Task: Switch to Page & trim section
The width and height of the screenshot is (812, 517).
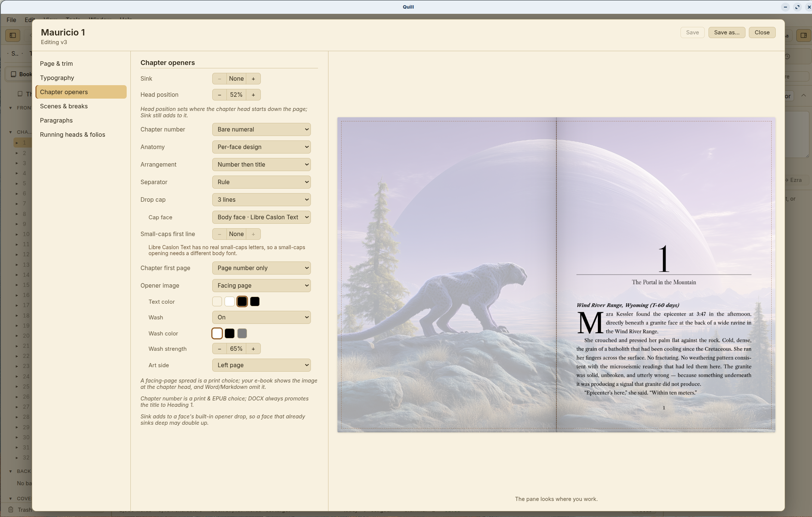Action: point(81,64)
